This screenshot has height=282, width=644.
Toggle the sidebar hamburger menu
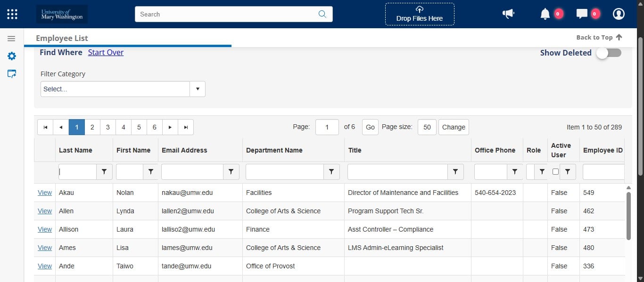click(12, 38)
